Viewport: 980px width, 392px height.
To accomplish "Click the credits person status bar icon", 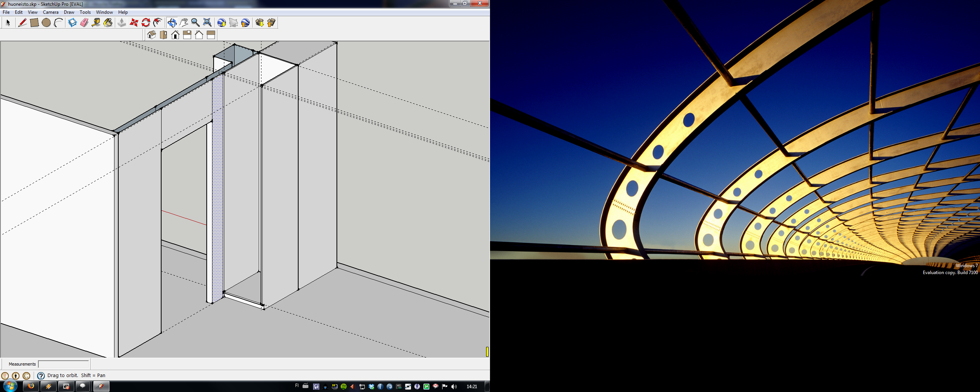I will (16, 376).
